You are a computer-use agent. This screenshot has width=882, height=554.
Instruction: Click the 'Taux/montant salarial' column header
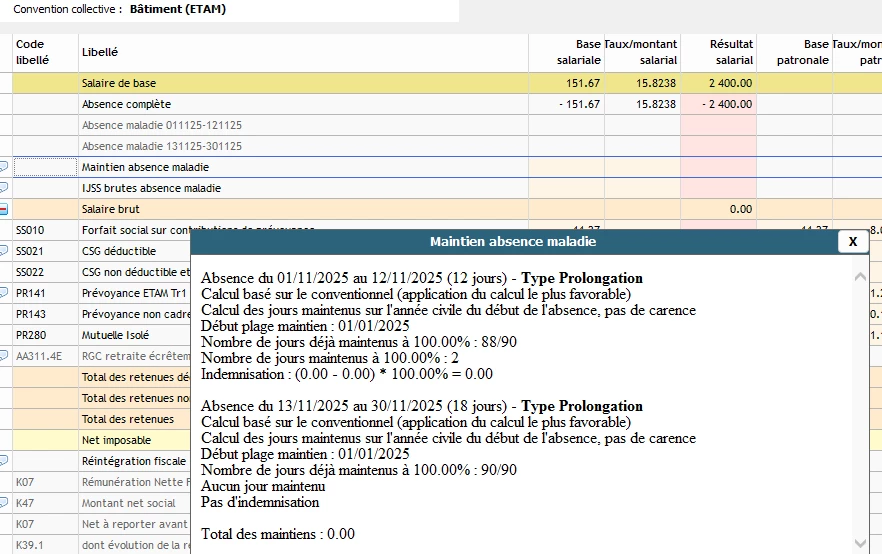click(641, 52)
